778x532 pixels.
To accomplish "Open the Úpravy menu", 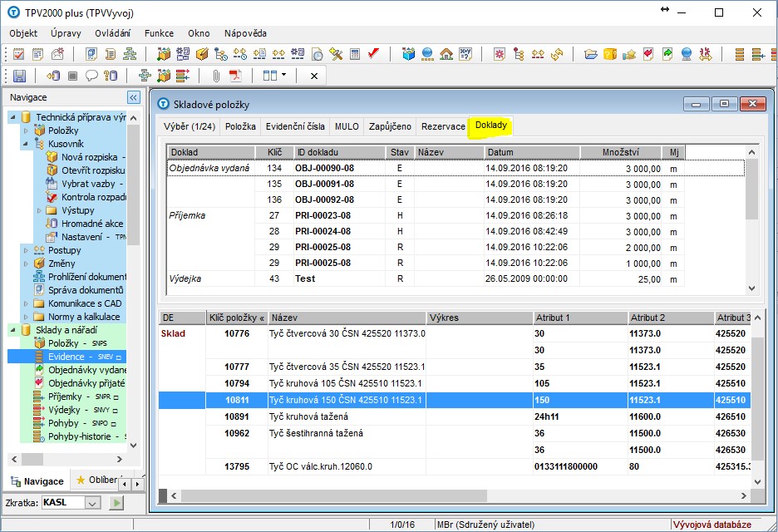I will tap(66, 33).
